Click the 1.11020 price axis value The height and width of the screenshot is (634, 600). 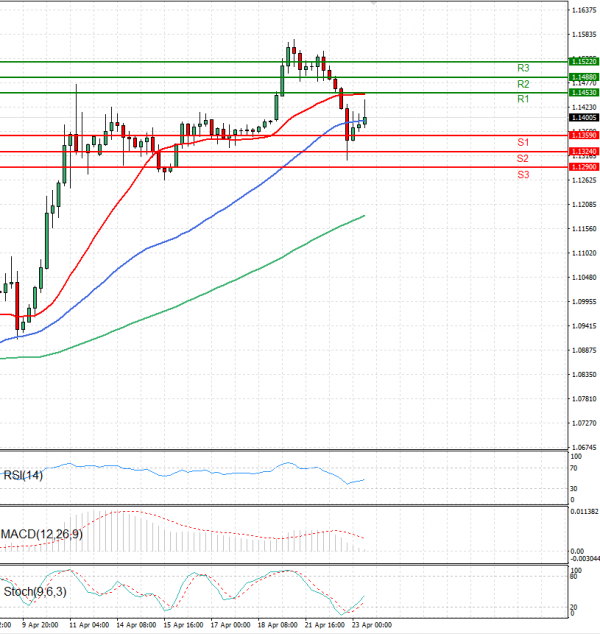pos(584,253)
